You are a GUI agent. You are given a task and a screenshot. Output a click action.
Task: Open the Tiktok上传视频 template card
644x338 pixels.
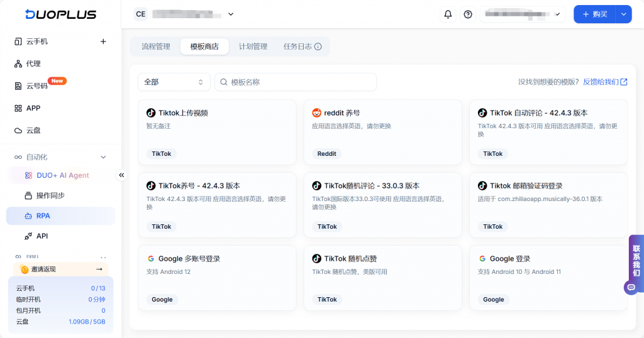tap(217, 132)
